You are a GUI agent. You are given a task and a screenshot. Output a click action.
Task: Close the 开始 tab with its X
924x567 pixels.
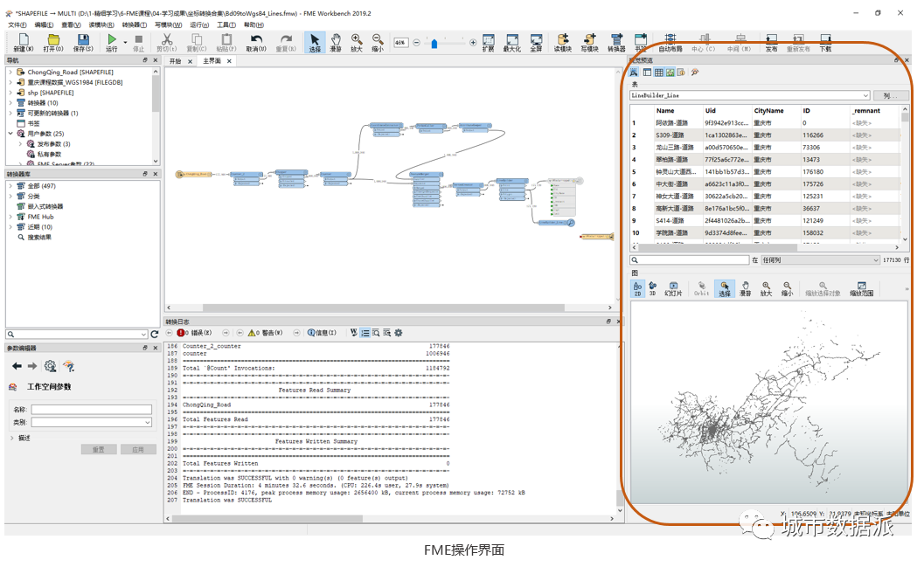(191, 61)
